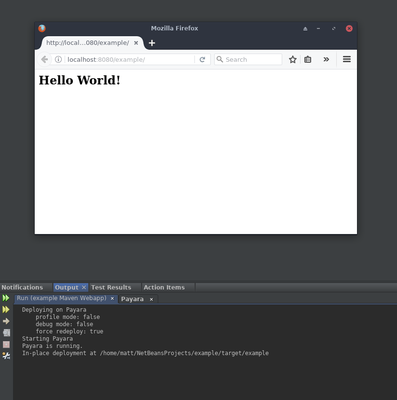The height and width of the screenshot is (400, 397).
Task: Click the green re-run icon
Action: (x=6, y=298)
